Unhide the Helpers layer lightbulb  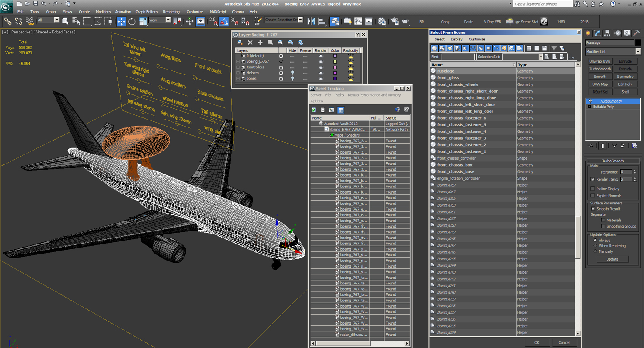tap(292, 73)
